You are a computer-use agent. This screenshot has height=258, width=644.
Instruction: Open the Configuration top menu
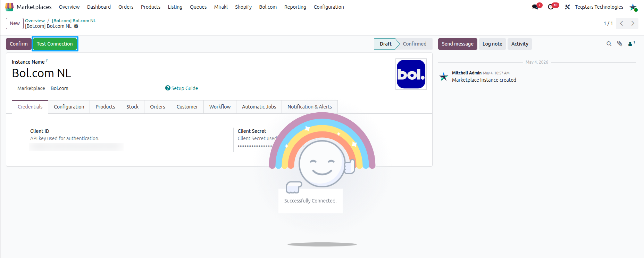point(329,7)
